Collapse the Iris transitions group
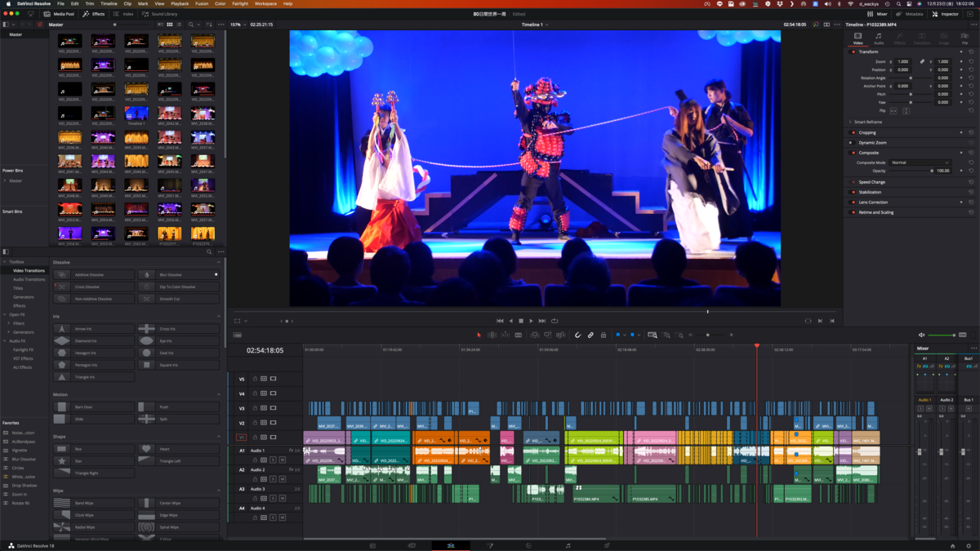Screen dimensions: 980x551 pyautogui.click(x=218, y=316)
